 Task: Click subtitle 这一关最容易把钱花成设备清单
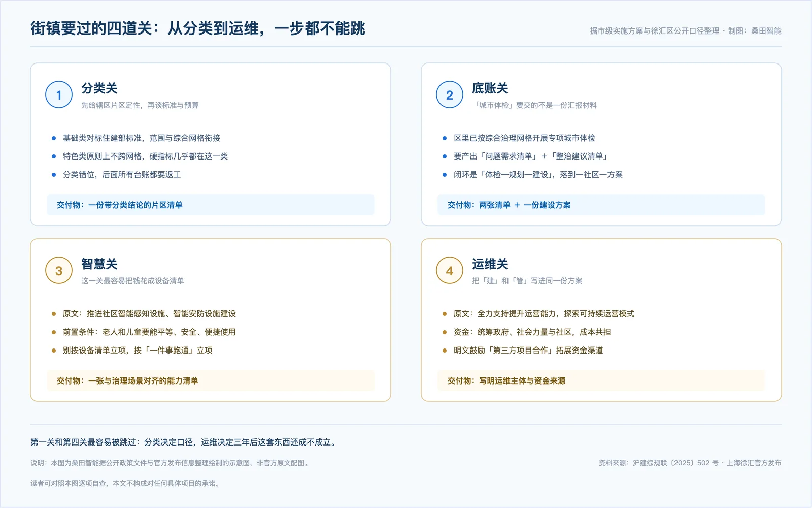(x=132, y=281)
